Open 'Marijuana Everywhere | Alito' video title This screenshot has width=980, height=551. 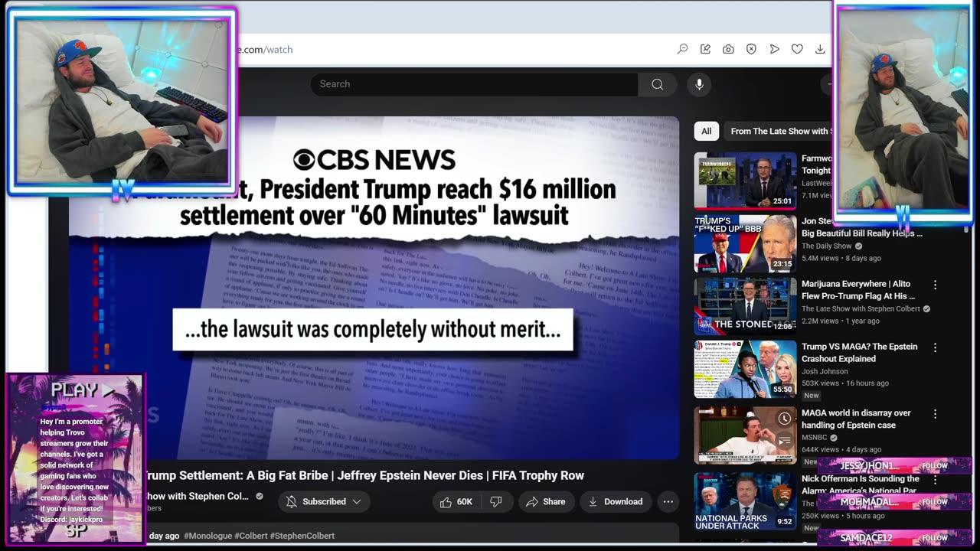858,290
